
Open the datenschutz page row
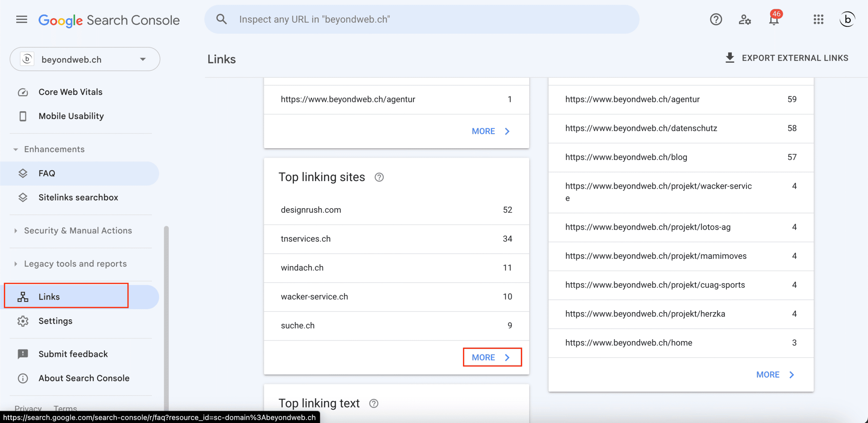click(x=681, y=128)
